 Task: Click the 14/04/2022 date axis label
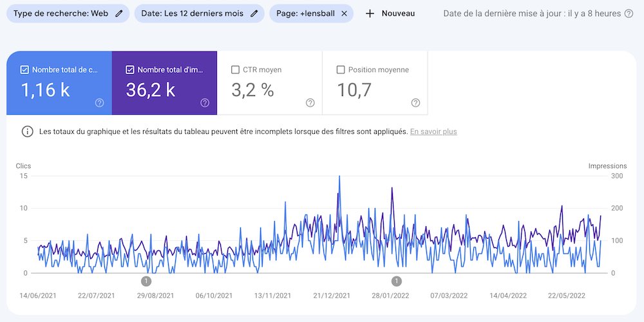click(x=508, y=296)
